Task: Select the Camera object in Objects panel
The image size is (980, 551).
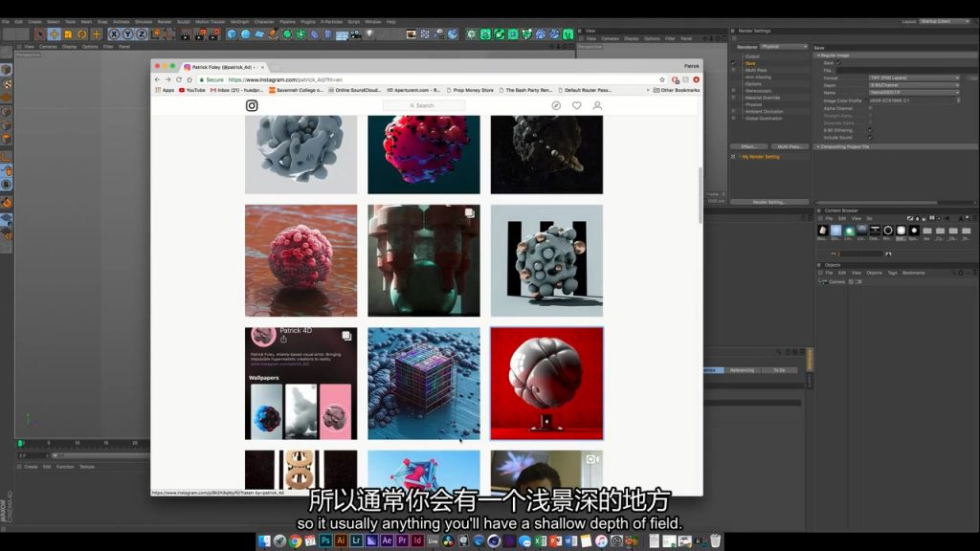Action: pos(836,282)
